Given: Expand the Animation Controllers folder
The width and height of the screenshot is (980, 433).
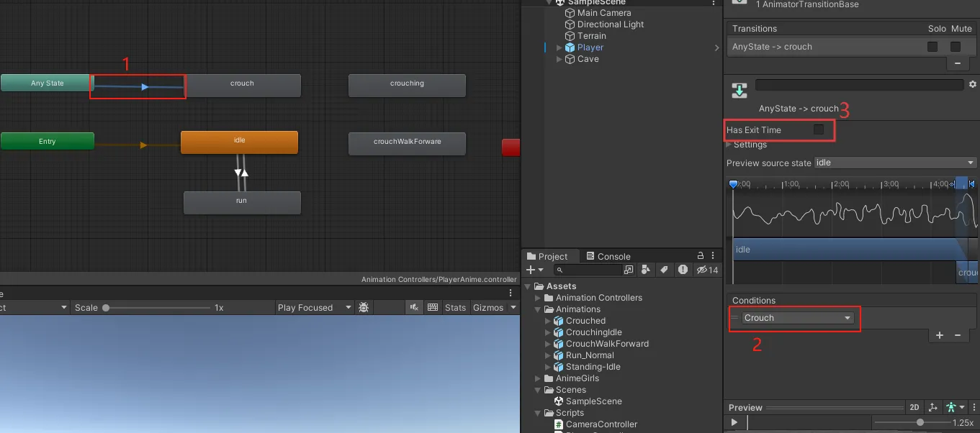Looking at the screenshot, I should [537, 298].
